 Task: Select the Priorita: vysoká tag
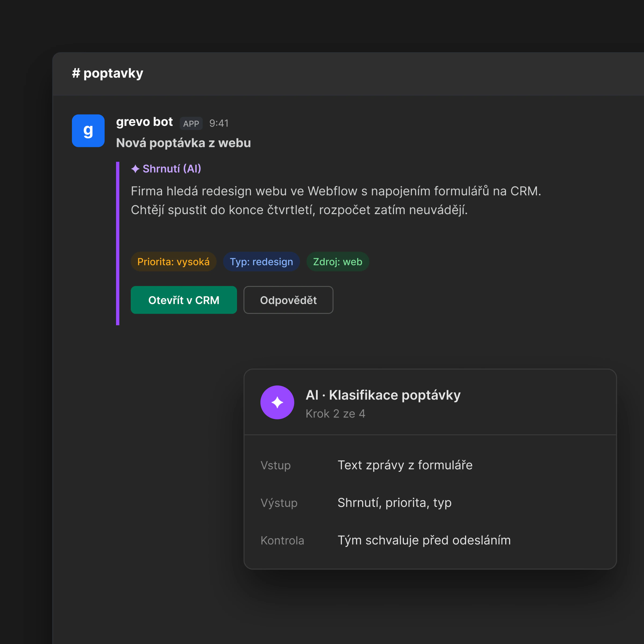173,262
